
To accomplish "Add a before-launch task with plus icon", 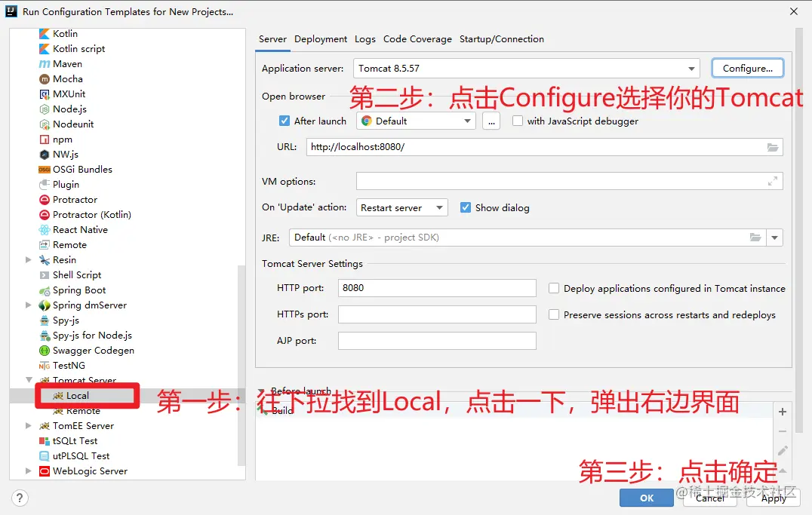I will (x=783, y=412).
